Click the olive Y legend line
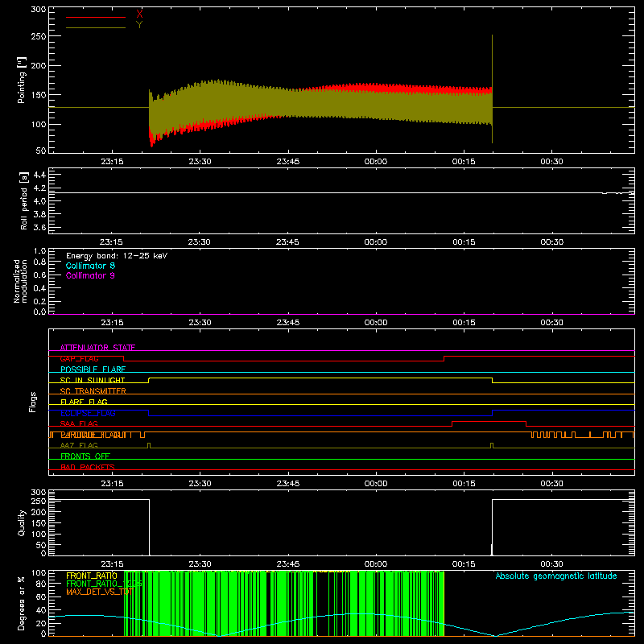 point(96,27)
